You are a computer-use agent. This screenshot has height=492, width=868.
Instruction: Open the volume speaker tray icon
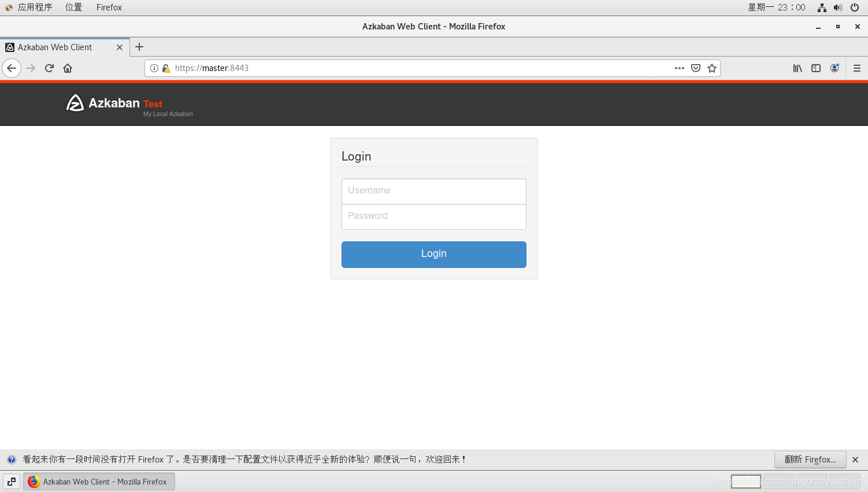pyautogui.click(x=838, y=8)
